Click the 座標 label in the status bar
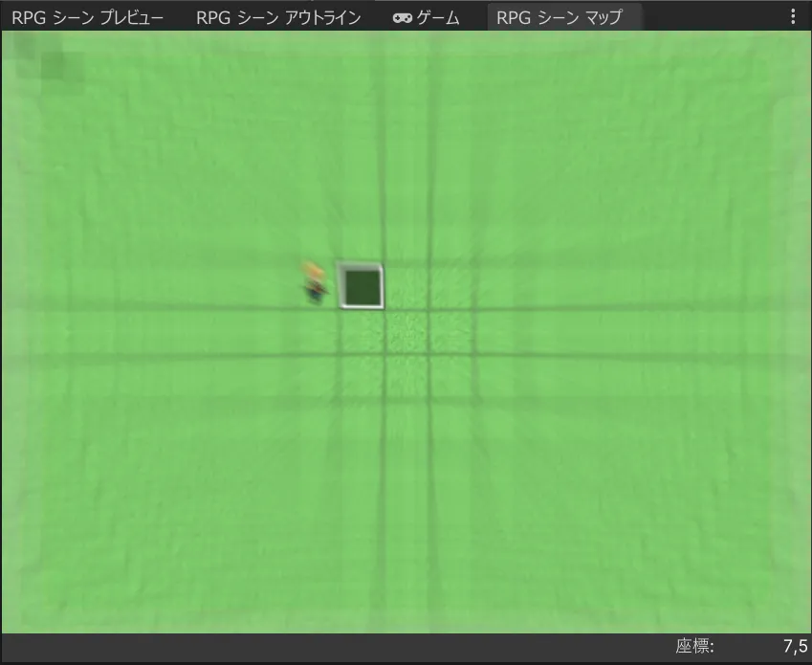 (x=694, y=646)
